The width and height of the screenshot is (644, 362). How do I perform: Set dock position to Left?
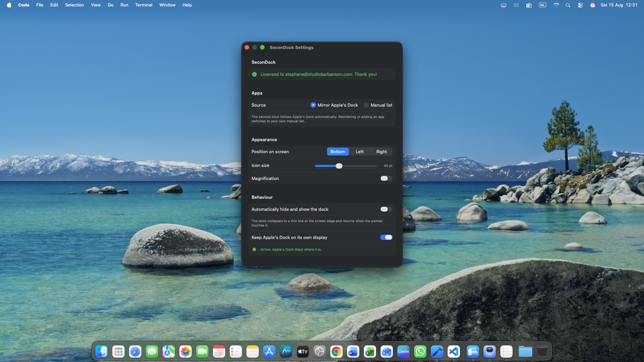(360, 151)
